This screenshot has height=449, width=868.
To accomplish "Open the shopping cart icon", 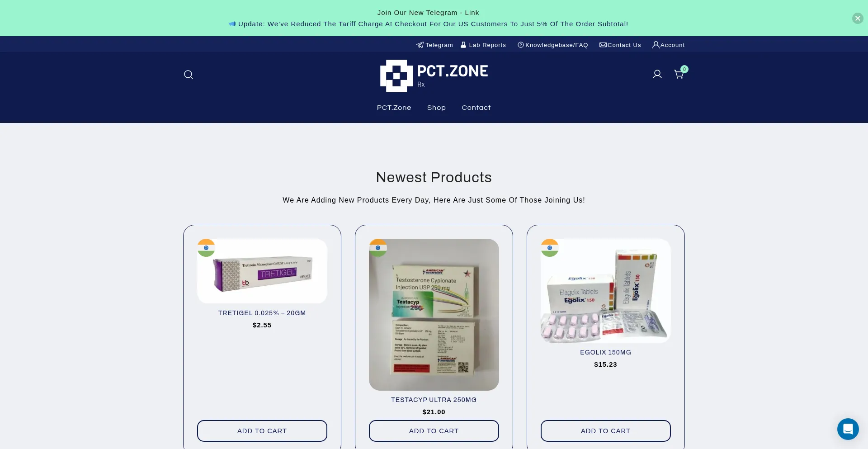I will pos(679,74).
